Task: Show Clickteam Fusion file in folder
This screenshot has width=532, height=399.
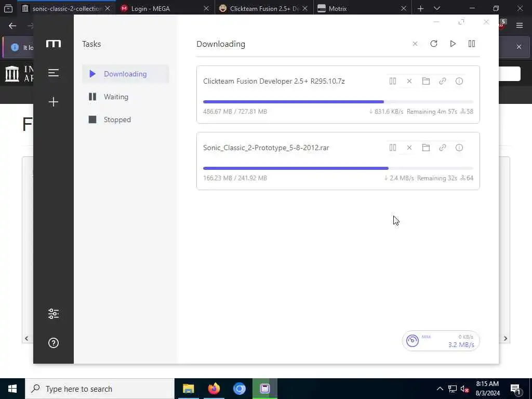Action: pyautogui.click(x=426, y=81)
